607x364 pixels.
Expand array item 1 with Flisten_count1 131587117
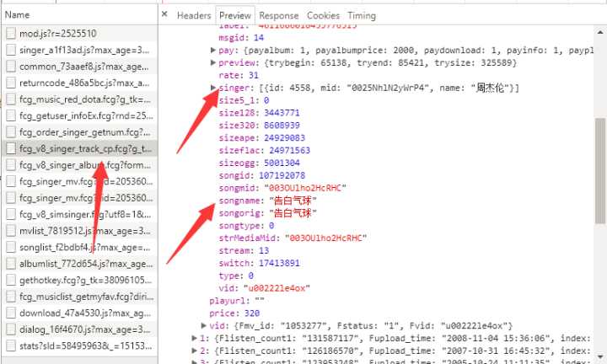pyautogui.click(x=195, y=338)
